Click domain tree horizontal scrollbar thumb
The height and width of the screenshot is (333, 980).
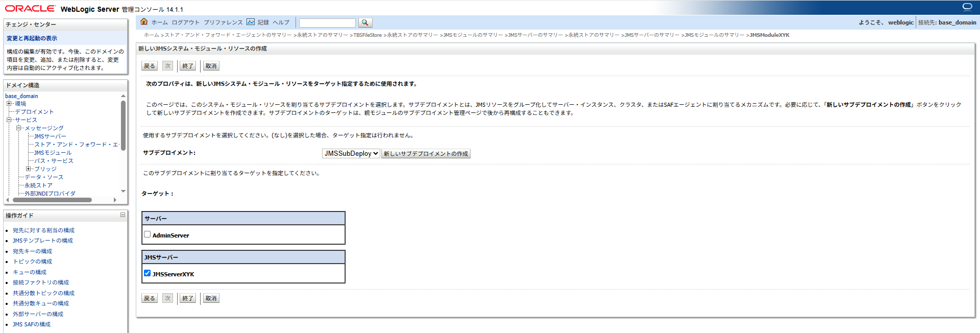click(x=52, y=200)
